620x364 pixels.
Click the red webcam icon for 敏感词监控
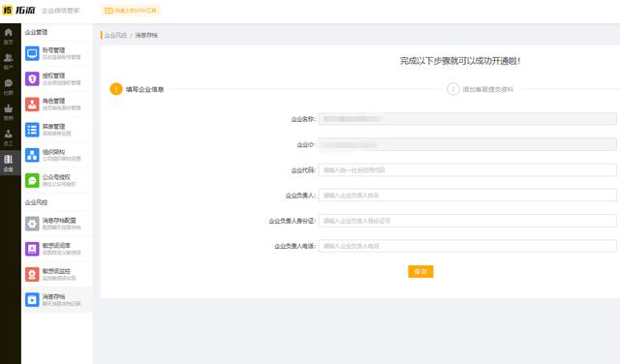pyautogui.click(x=32, y=274)
